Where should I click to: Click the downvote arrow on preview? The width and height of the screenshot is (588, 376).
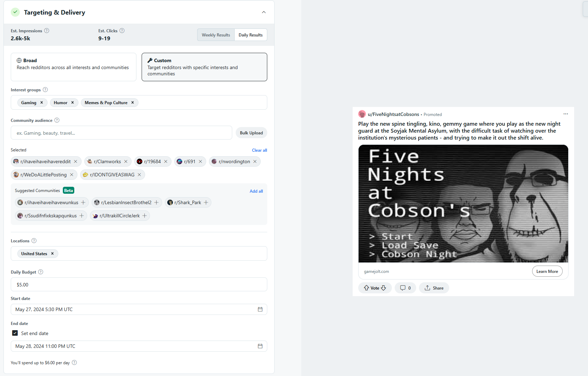(384, 288)
